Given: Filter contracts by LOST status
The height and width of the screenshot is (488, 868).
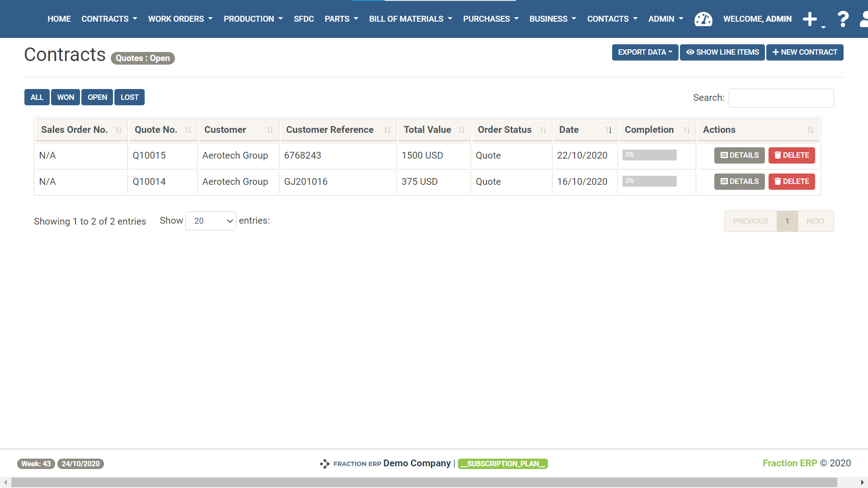Looking at the screenshot, I should click(x=129, y=97).
